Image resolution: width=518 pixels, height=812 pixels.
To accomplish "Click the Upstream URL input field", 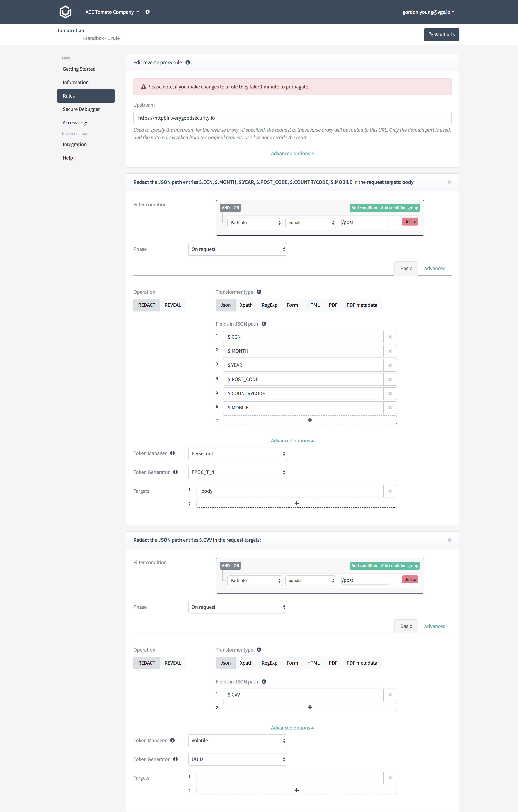I will (292, 118).
